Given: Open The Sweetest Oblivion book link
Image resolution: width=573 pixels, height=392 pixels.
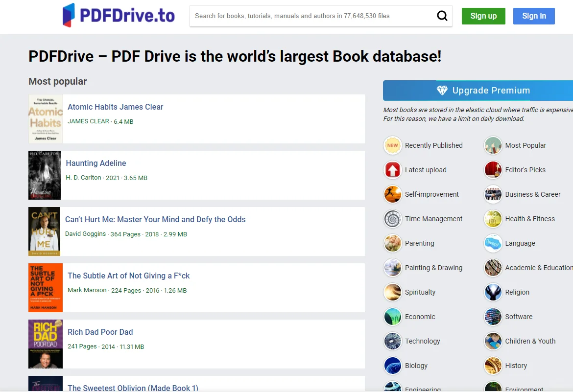Looking at the screenshot, I should 133,388.
